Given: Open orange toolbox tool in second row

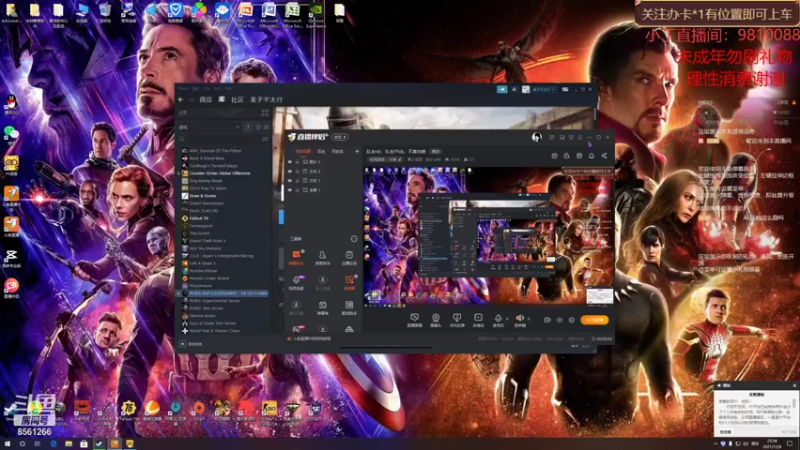Looking at the screenshot, I should point(349,282).
